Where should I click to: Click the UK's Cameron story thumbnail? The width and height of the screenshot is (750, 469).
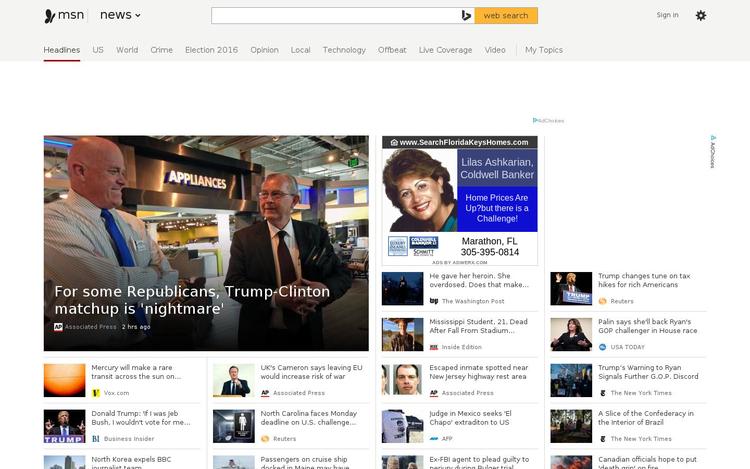232,381
